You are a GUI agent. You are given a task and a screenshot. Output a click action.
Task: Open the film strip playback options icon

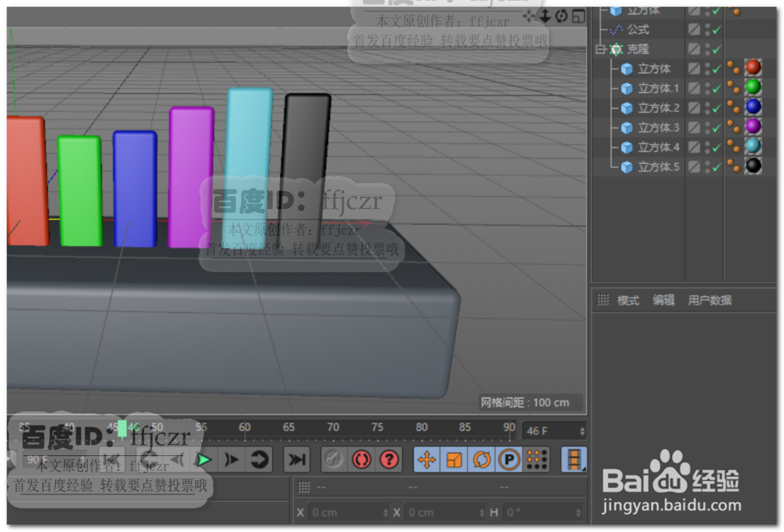coord(574,460)
